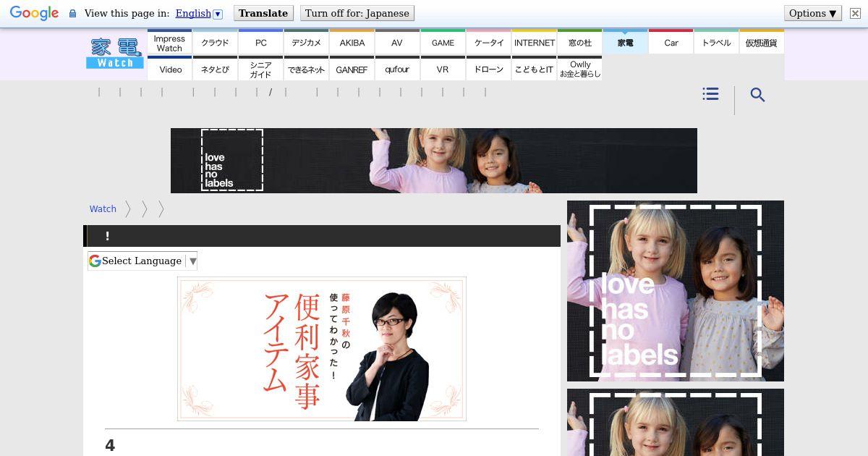Open the PC Watch tab
Viewport: 868px width, 456px height.
click(x=260, y=43)
